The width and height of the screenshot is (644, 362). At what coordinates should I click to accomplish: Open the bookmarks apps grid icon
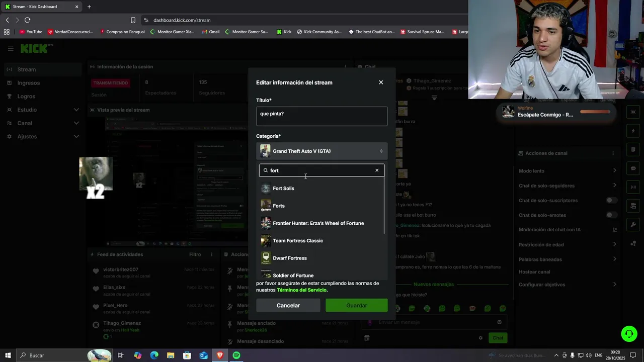(7, 32)
